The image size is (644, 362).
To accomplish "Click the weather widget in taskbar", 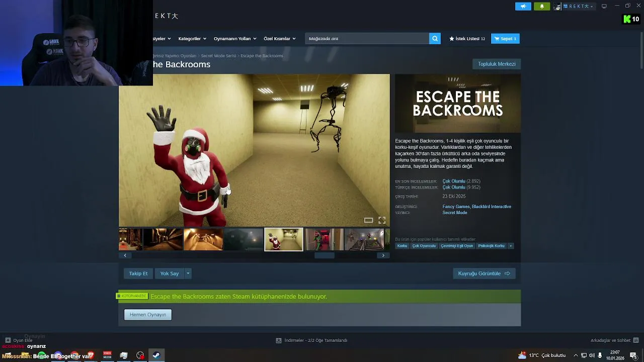I will pos(542,355).
